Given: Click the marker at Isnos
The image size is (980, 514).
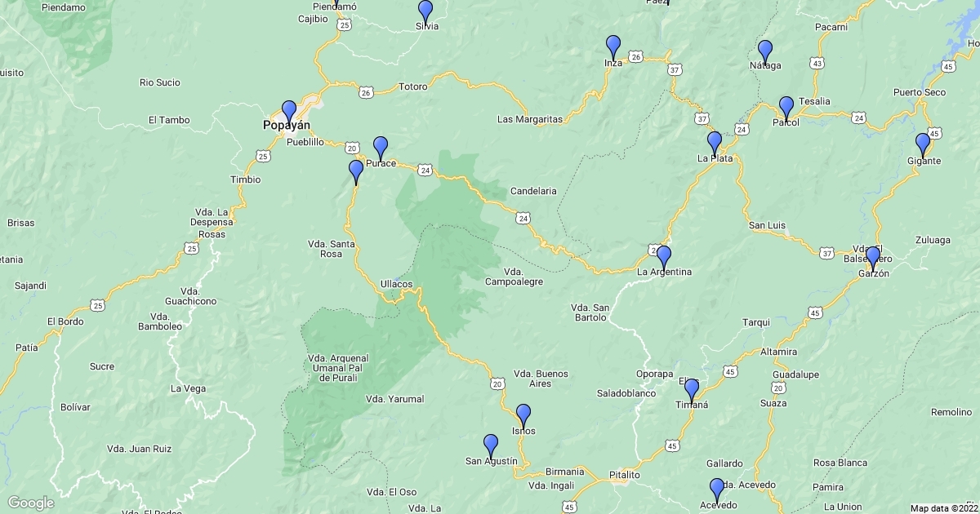Looking at the screenshot, I should (x=523, y=416).
